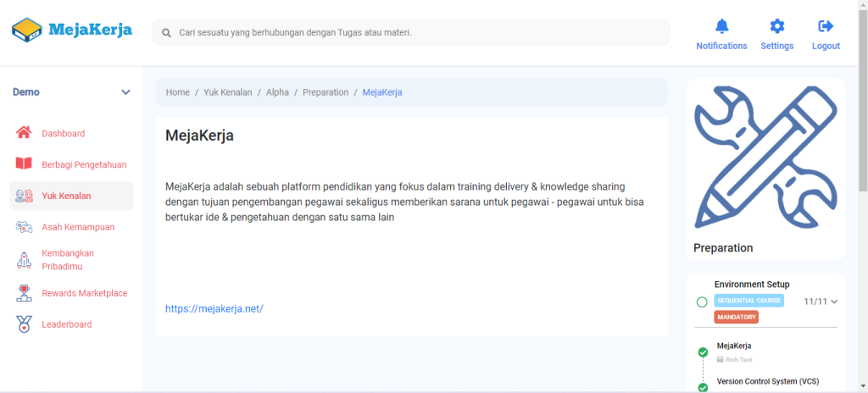Click the Notifications label
868x393 pixels.
[x=721, y=46]
